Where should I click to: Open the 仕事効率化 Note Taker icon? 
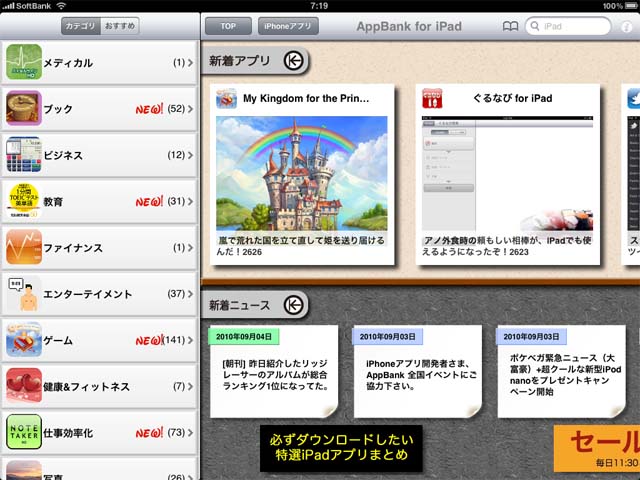pyautogui.click(x=24, y=432)
